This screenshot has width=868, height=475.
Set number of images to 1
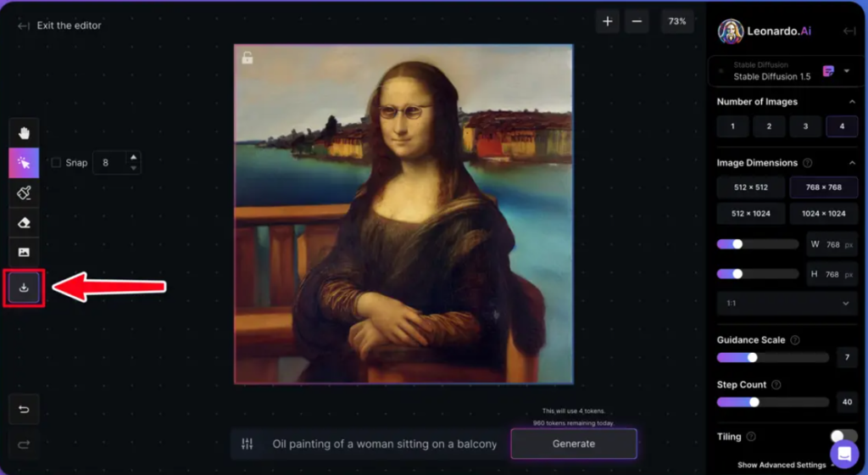click(x=732, y=126)
